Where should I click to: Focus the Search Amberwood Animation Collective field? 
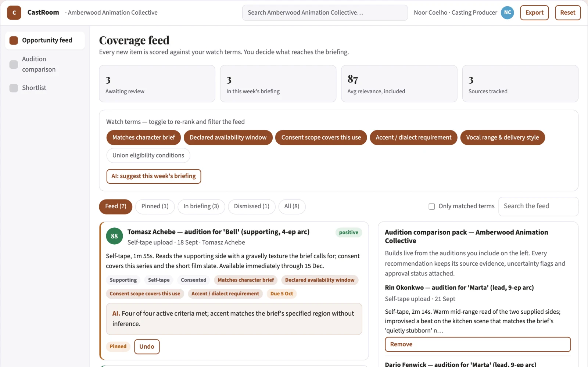click(x=325, y=13)
